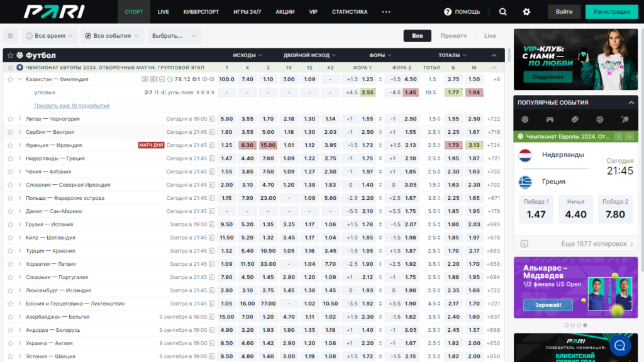Select the fourth banner carousel dot
This screenshot has height=362, width=644.
585,325
